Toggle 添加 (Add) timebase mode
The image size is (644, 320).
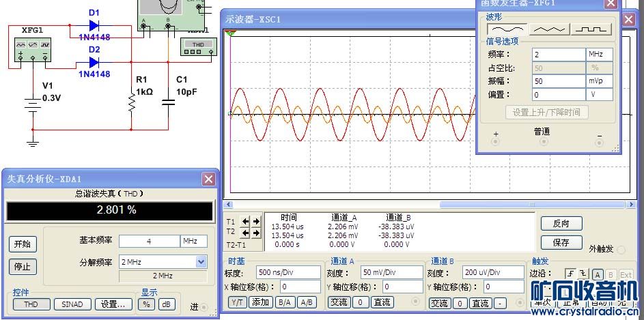pos(260,303)
